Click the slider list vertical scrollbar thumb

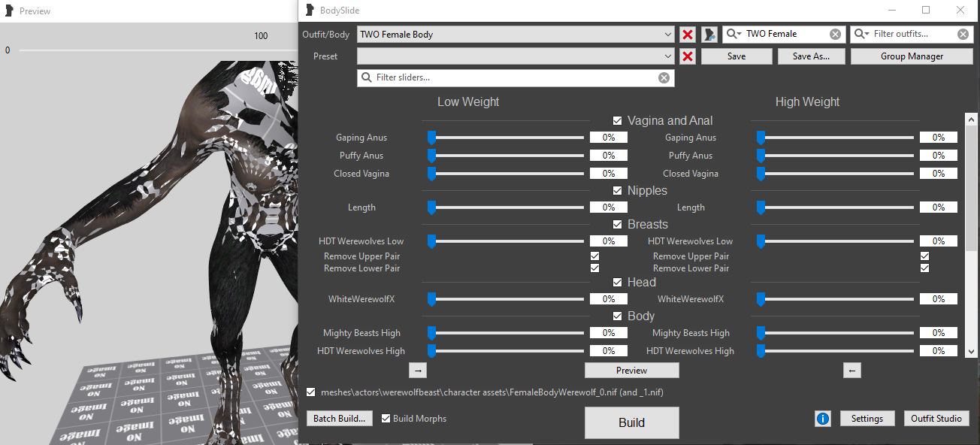click(971, 189)
